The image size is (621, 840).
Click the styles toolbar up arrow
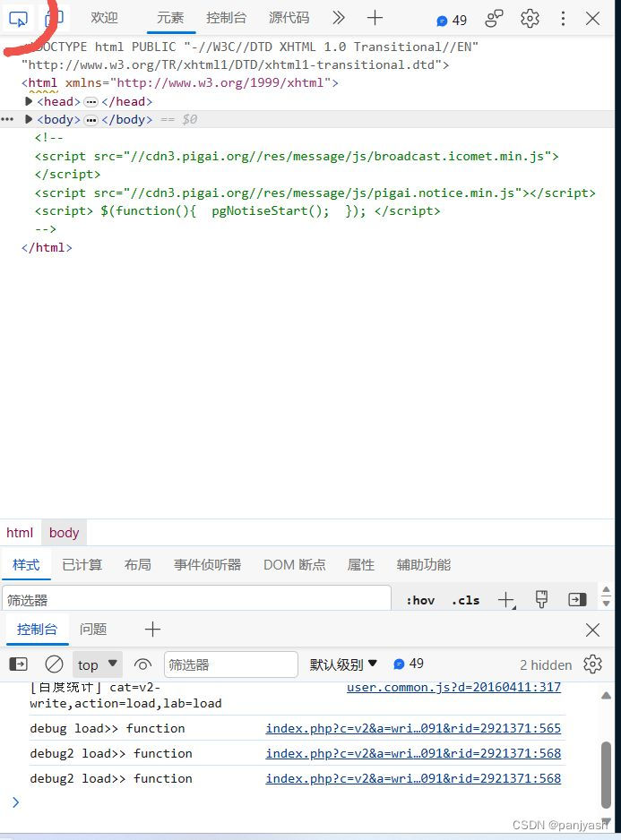[606, 590]
